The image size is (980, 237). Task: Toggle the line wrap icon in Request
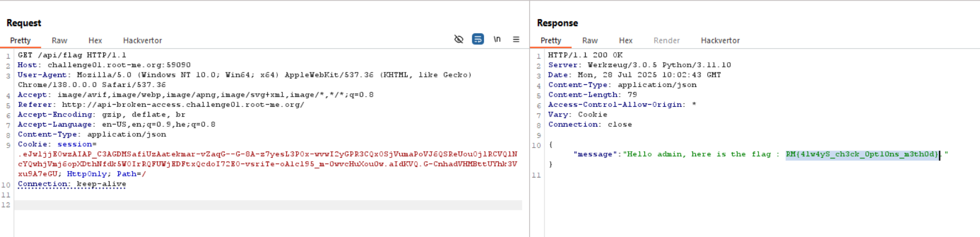[x=478, y=39]
